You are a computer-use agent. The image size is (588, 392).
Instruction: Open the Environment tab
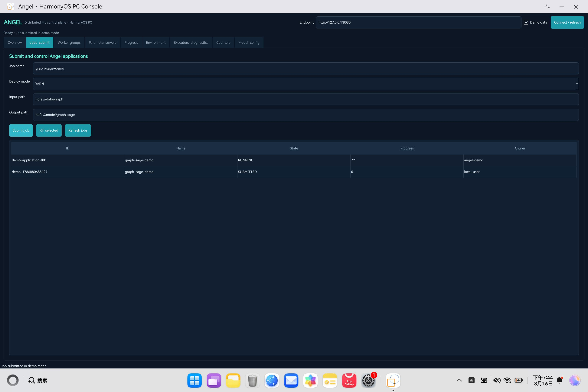pyautogui.click(x=156, y=43)
